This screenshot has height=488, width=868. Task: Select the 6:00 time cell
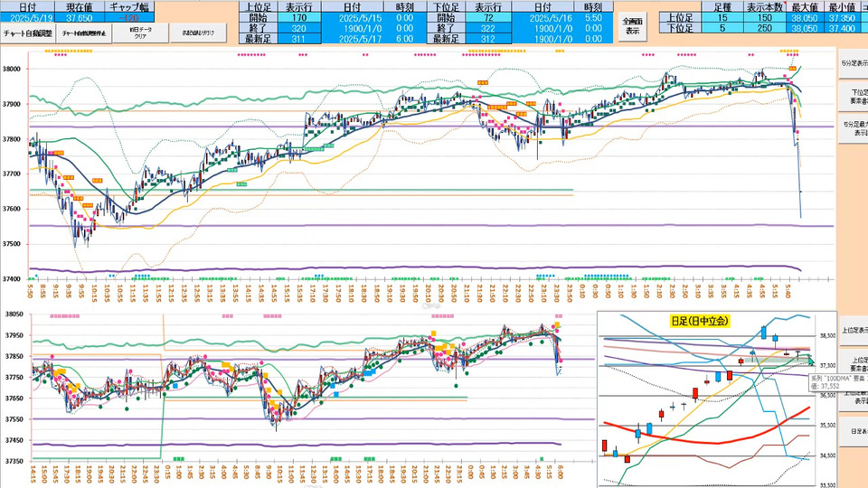(x=405, y=39)
